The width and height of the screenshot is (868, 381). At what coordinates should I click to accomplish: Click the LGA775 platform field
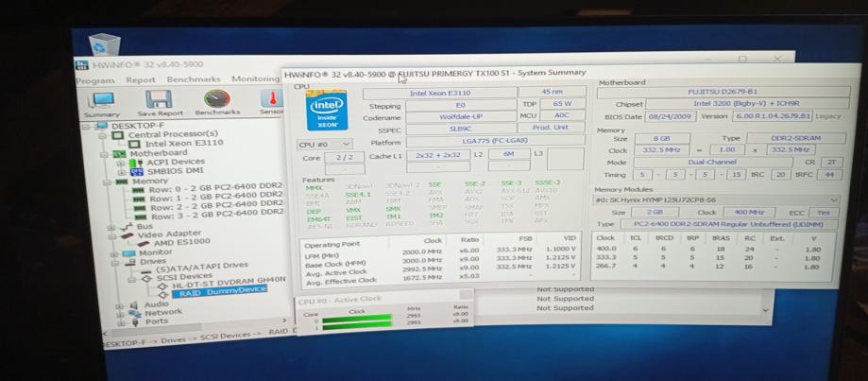(x=495, y=141)
